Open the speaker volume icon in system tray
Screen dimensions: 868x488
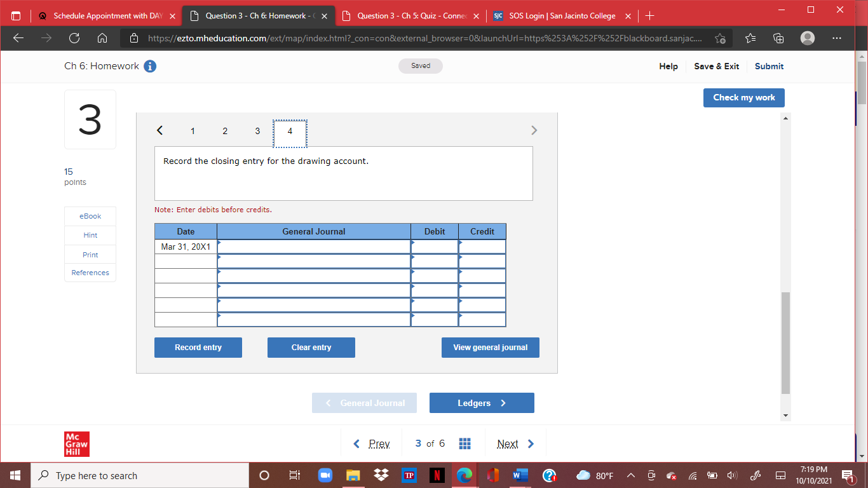coord(732,475)
